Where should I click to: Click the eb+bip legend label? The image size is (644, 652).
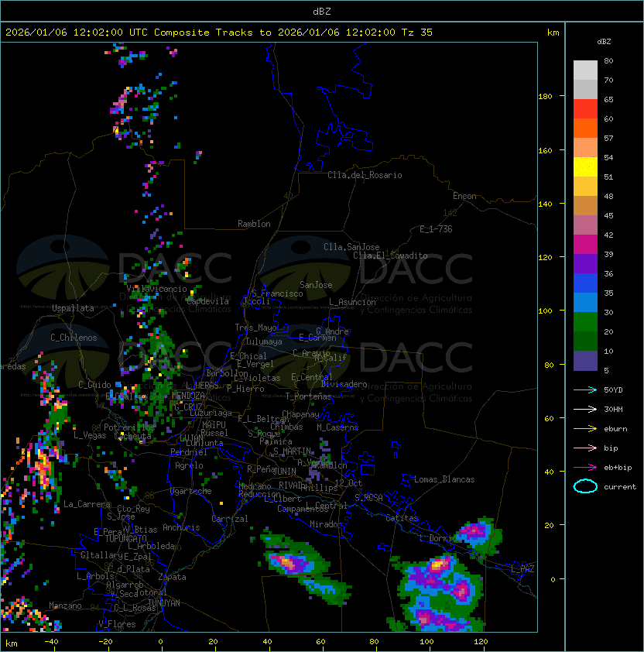click(x=618, y=468)
